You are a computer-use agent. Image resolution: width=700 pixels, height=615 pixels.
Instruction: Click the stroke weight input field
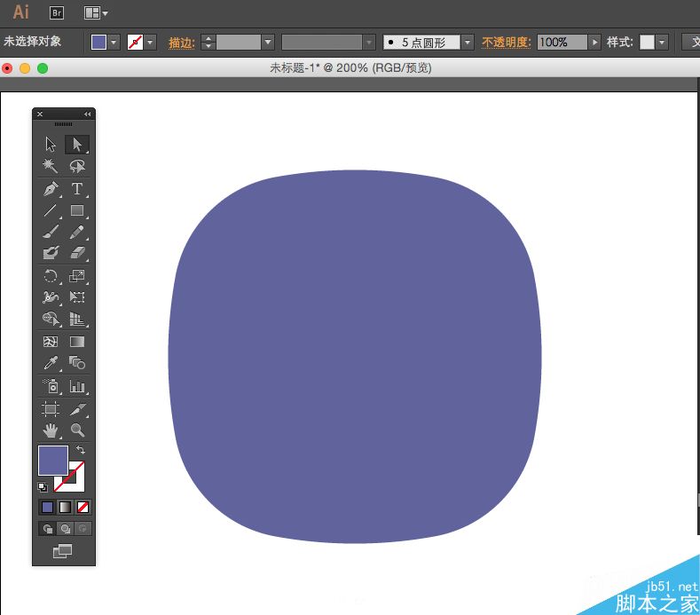pos(239,43)
